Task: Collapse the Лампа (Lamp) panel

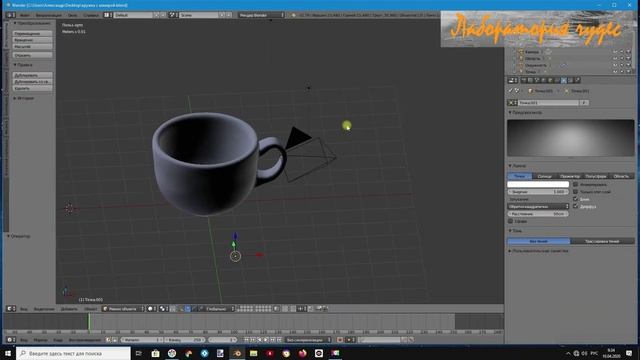Action: tap(518, 166)
